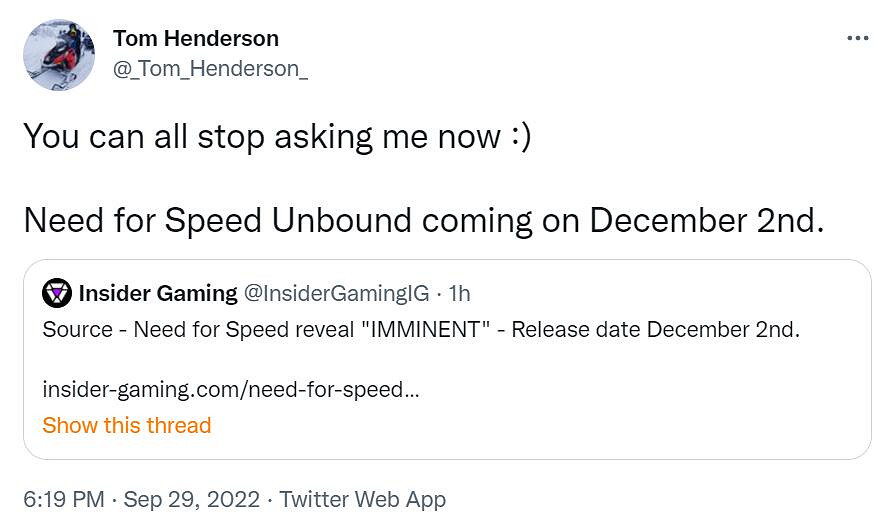Click the 6:19 PM tweet time
The height and width of the screenshot is (531, 896).
[63, 499]
